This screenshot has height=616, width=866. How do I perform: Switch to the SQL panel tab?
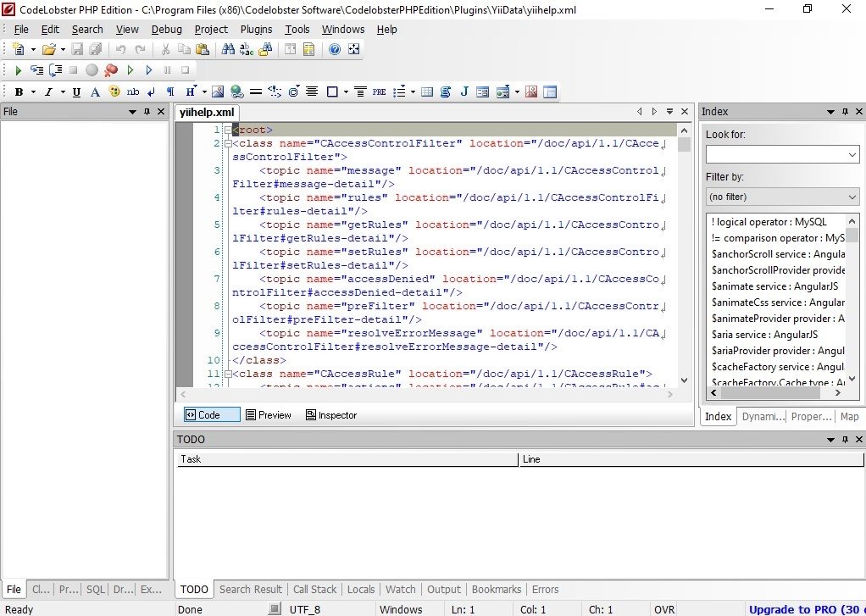[x=95, y=590]
